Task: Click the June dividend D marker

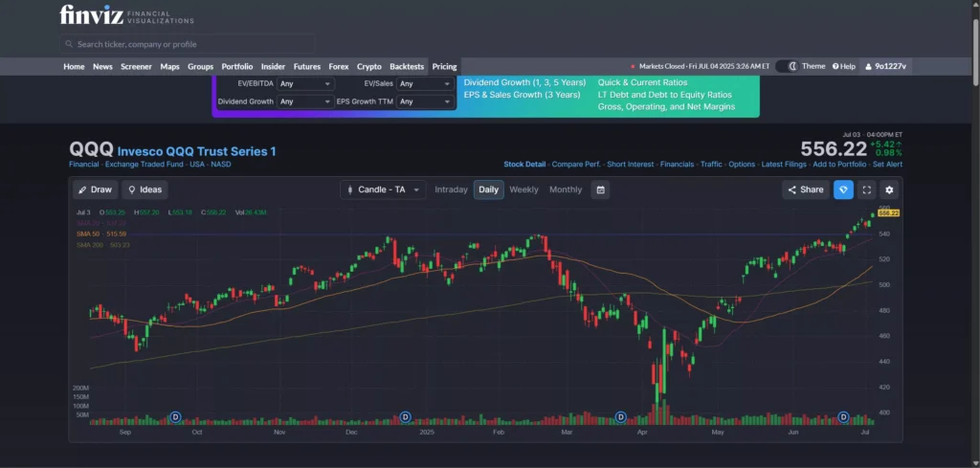Action: pos(843,416)
